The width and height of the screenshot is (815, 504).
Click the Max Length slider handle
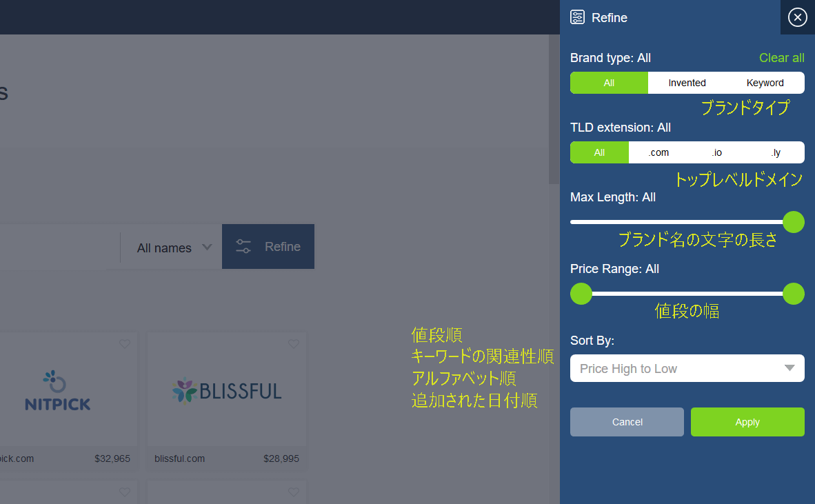(x=794, y=222)
